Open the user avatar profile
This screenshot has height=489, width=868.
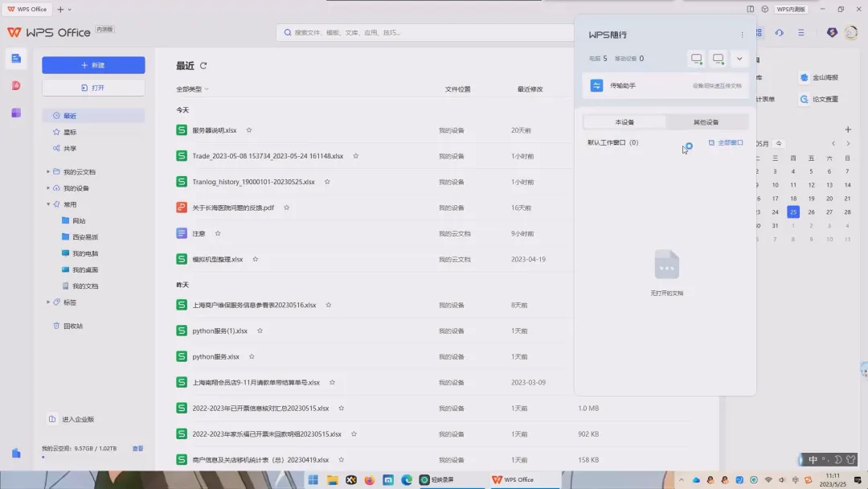(x=851, y=33)
